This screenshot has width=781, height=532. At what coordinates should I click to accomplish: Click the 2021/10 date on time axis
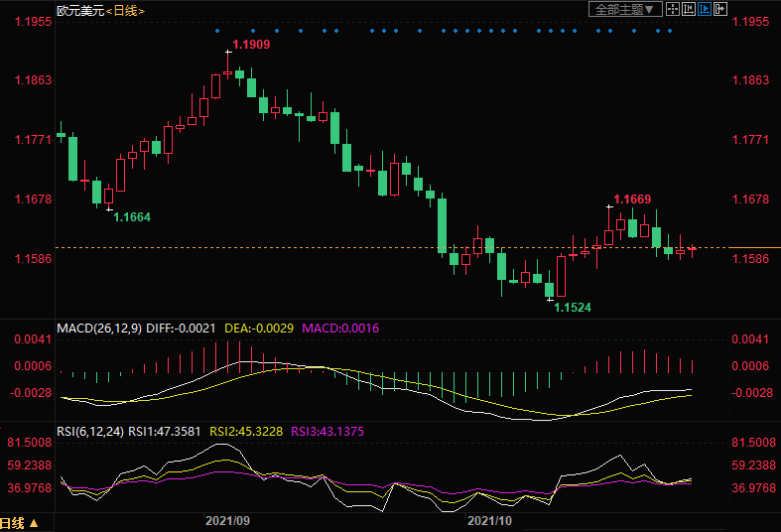point(488,520)
